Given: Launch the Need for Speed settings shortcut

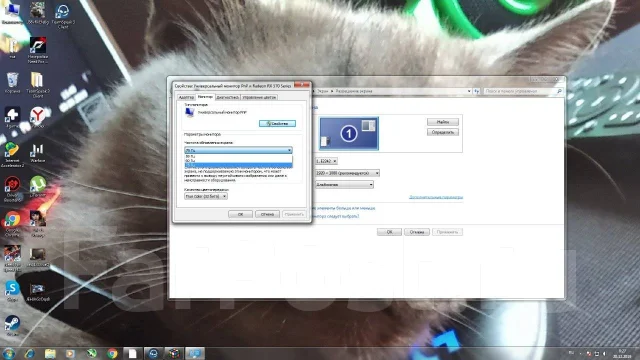Looking at the screenshot, I should [x=38, y=50].
